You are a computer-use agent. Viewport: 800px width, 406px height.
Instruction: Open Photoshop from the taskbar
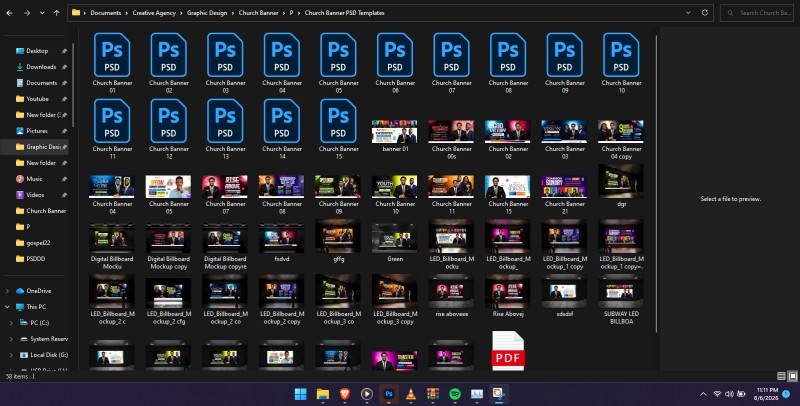click(389, 394)
